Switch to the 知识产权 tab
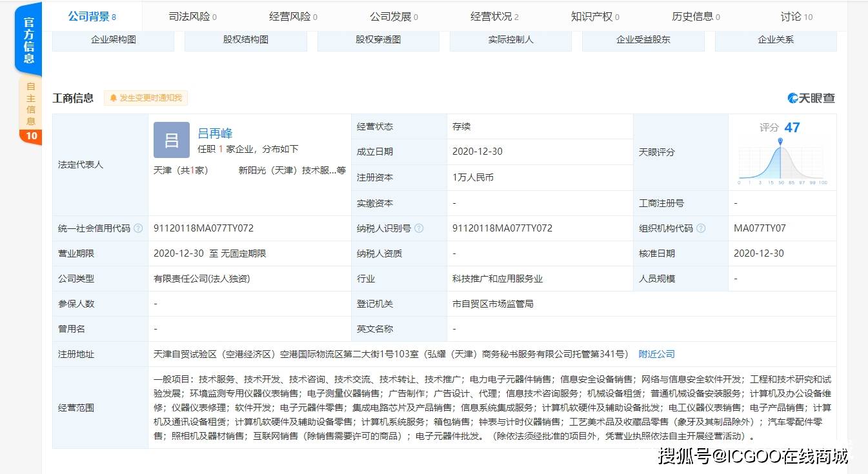868x474 pixels. (595, 17)
